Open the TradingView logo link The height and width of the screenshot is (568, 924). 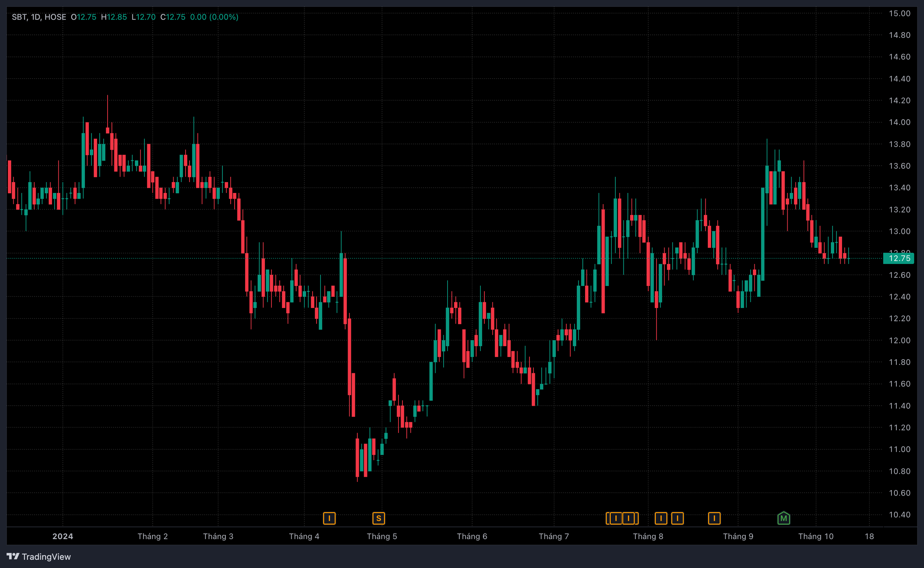point(39,556)
